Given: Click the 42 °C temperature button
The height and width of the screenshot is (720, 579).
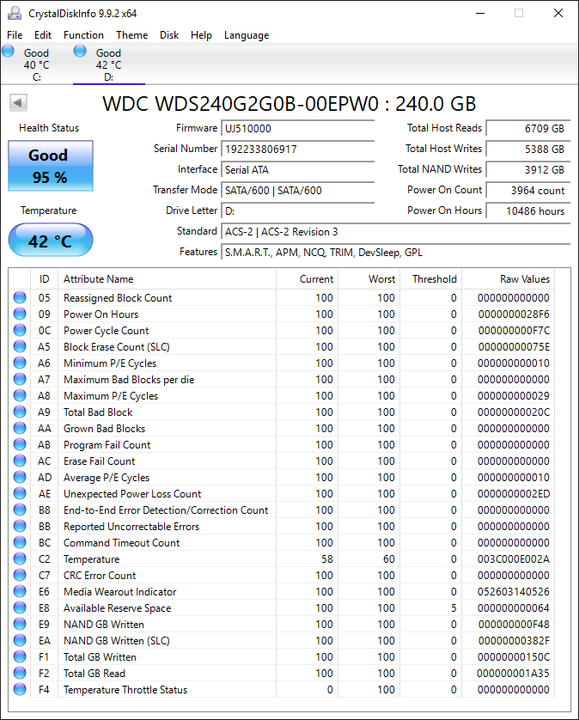Looking at the screenshot, I should point(51,240).
